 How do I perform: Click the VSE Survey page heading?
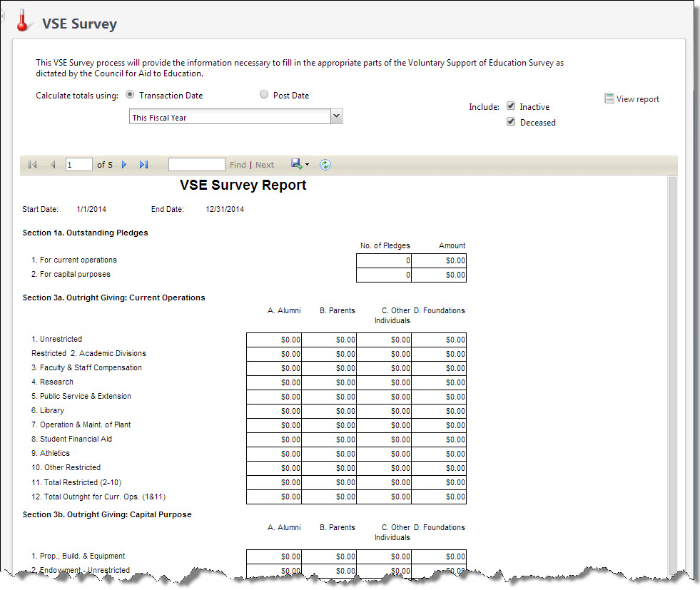[x=79, y=24]
